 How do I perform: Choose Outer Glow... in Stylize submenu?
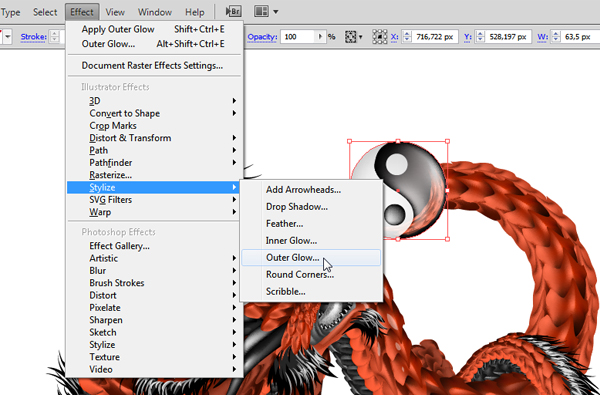[x=311, y=258]
